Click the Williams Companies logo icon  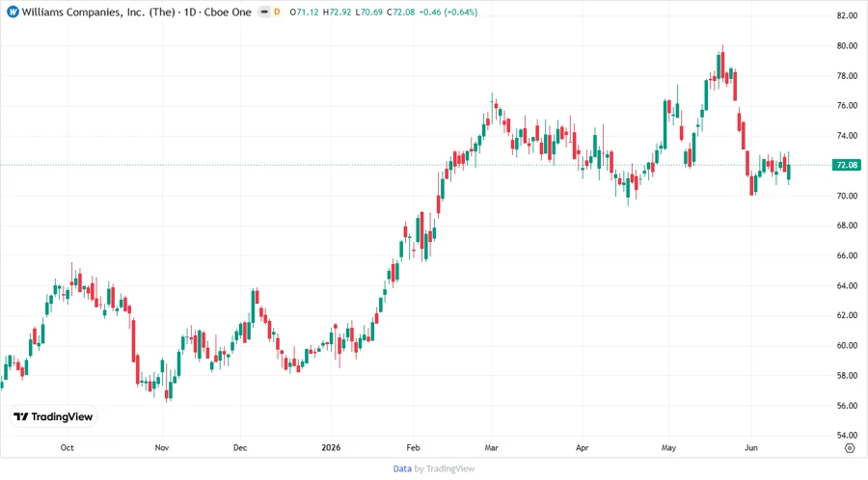[13, 12]
